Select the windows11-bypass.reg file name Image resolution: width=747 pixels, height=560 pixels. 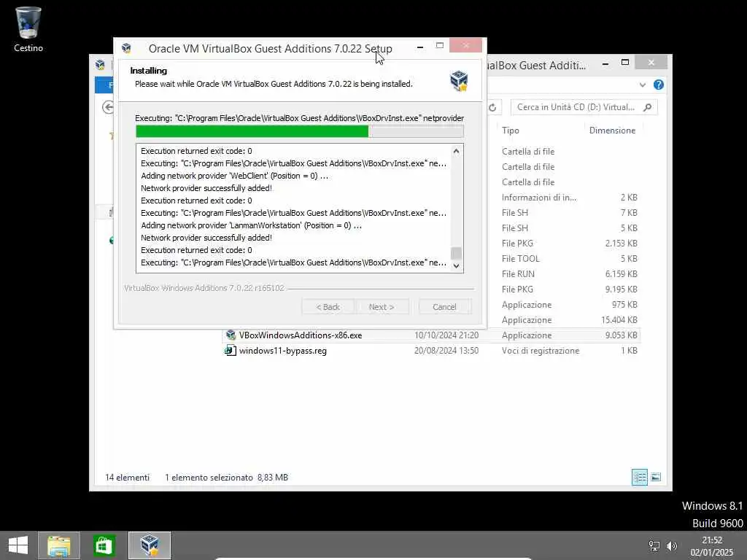[x=282, y=351]
